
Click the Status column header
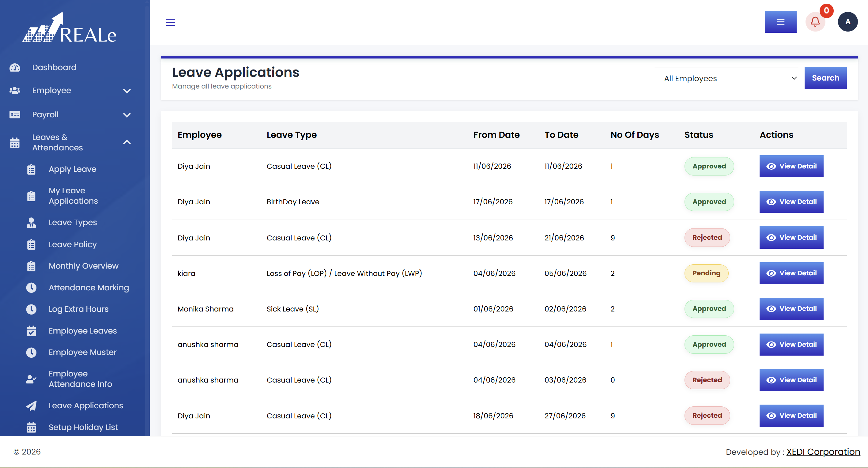[x=699, y=135]
